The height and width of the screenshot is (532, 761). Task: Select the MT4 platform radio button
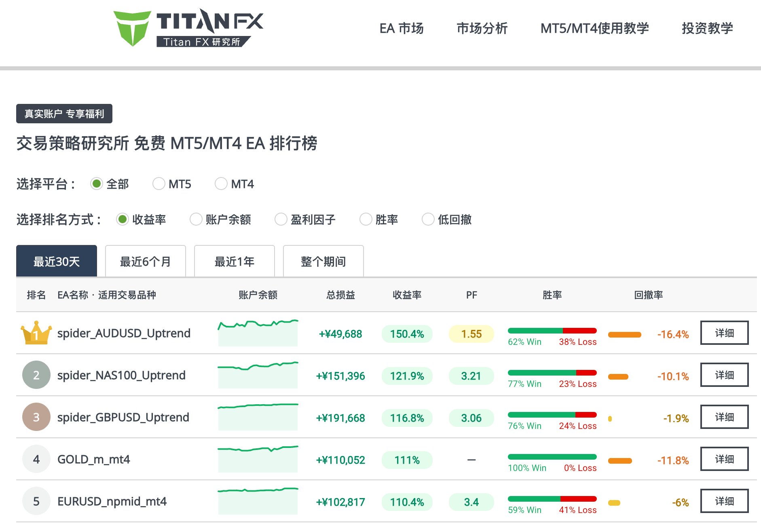click(x=221, y=184)
